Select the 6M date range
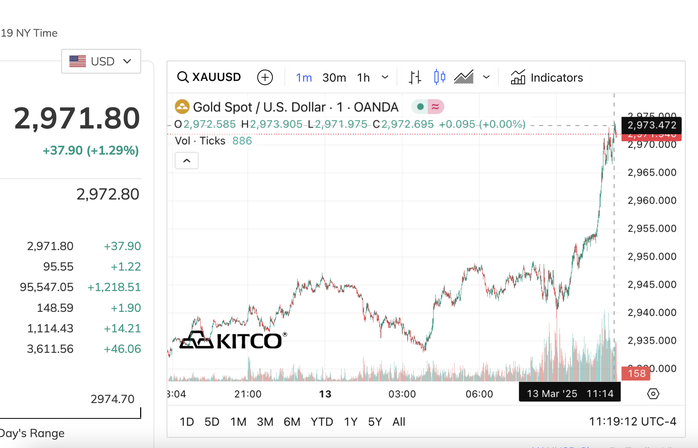Image resolution: width=698 pixels, height=448 pixels. (x=292, y=422)
